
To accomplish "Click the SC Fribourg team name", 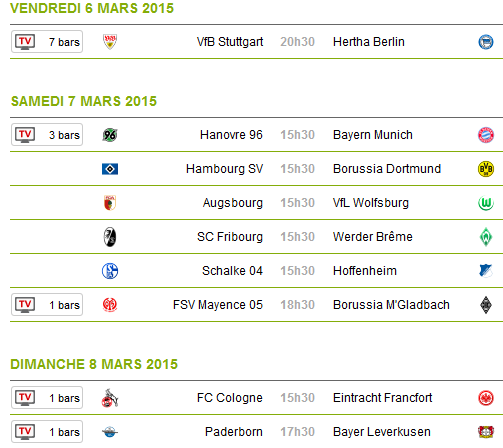I will pyautogui.click(x=230, y=237).
